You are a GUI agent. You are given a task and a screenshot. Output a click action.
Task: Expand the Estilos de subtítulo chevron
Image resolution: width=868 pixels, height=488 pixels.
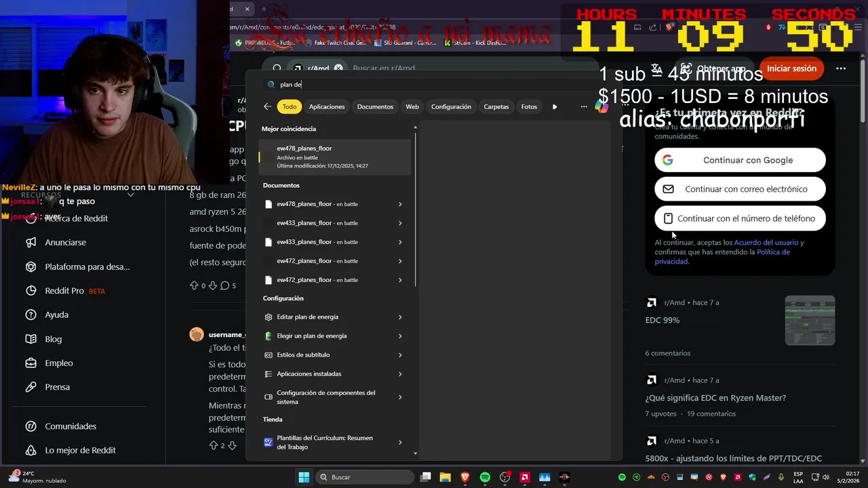(400, 355)
